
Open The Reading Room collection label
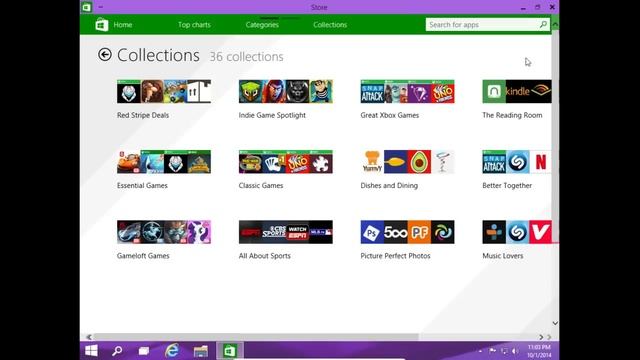coord(512,115)
